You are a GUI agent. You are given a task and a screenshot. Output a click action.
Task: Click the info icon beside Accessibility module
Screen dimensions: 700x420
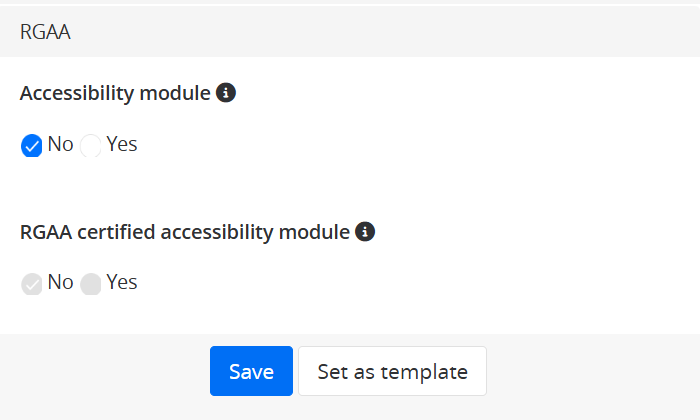coord(226,93)
